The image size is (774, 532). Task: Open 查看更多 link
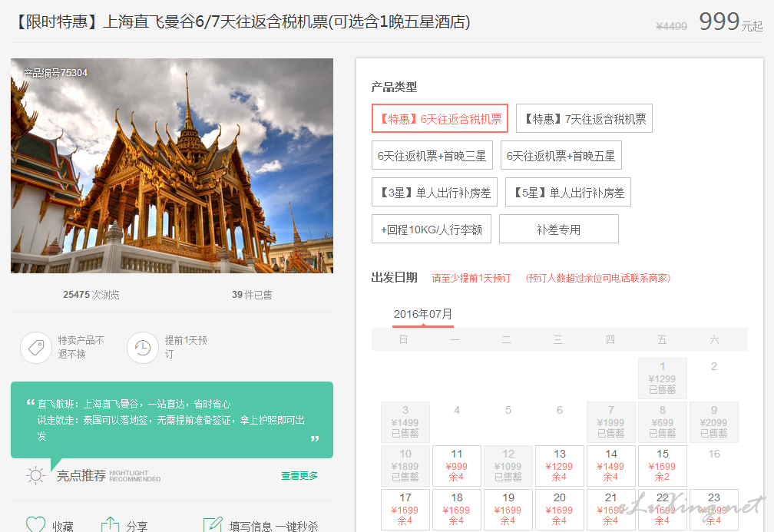pos(299,476)
